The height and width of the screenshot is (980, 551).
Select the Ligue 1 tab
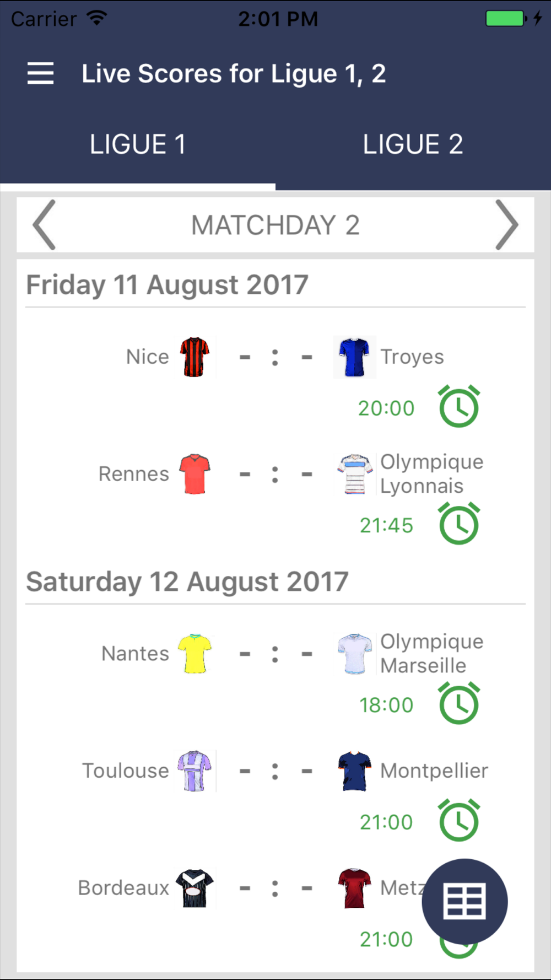tap(138, 144)
